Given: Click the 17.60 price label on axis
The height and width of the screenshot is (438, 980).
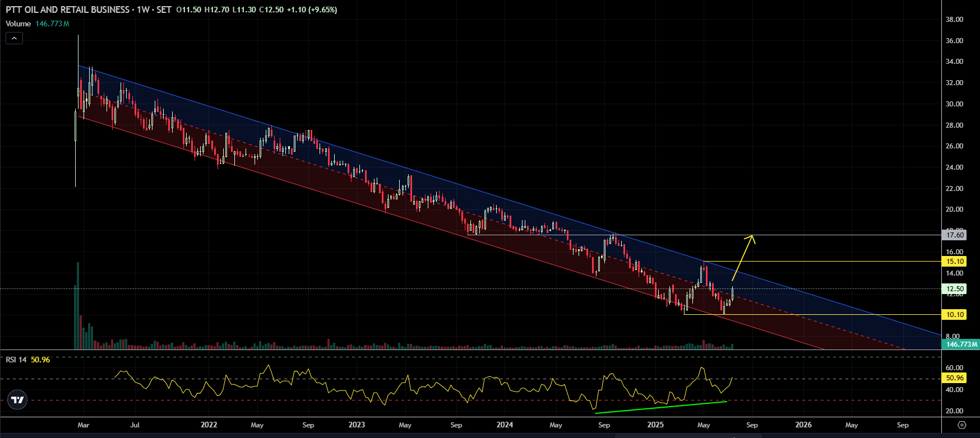Looking at the screenshot, I should coord(955,235).
